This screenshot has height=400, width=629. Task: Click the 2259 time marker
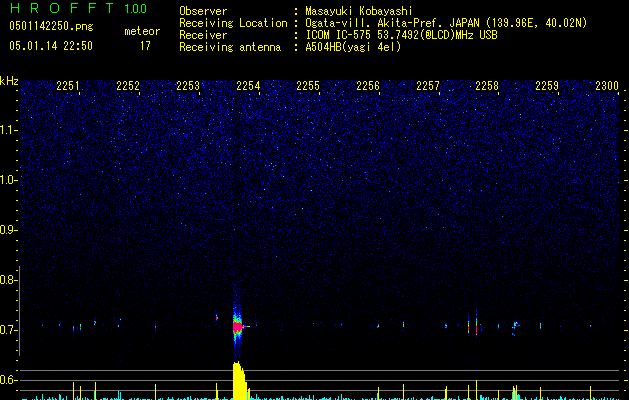547,86
